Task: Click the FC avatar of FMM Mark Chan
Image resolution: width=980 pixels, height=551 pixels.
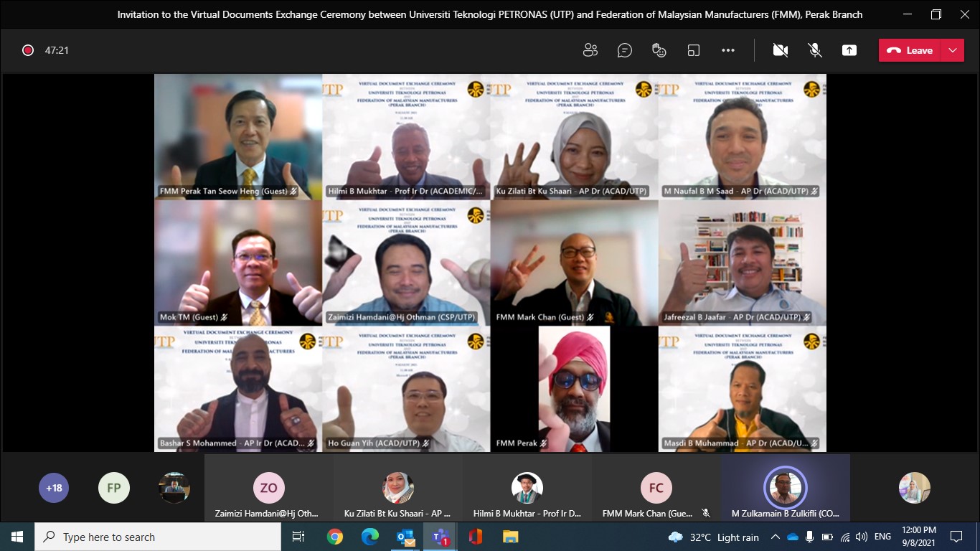Action: point(656,488)
